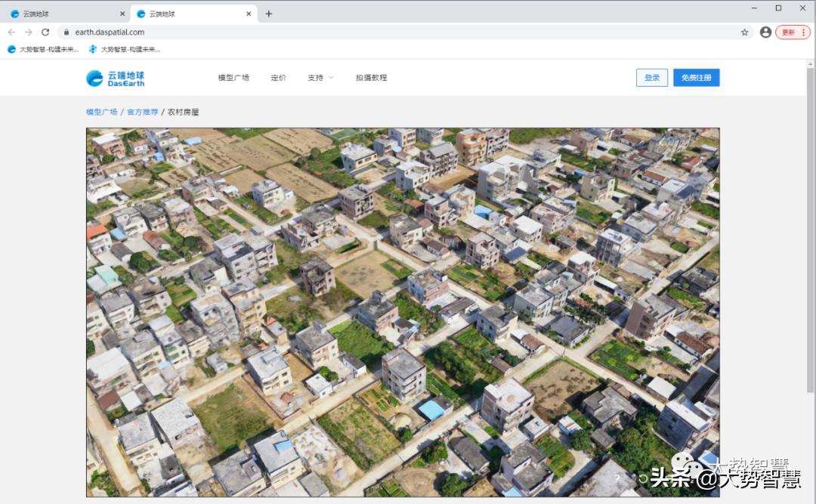Bookmark this page with the star icon
This screenshot has width=816, height=504.
click(x=745, y=32)
